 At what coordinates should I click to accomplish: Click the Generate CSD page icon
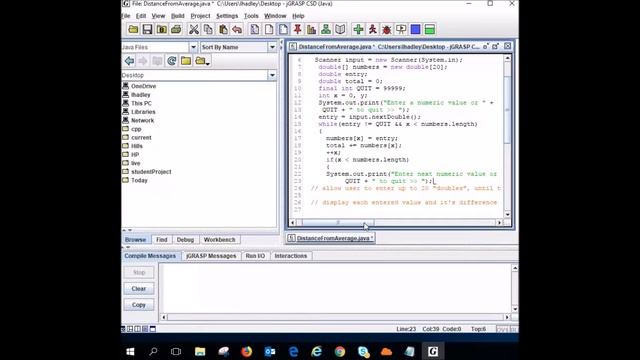(254, 29)
